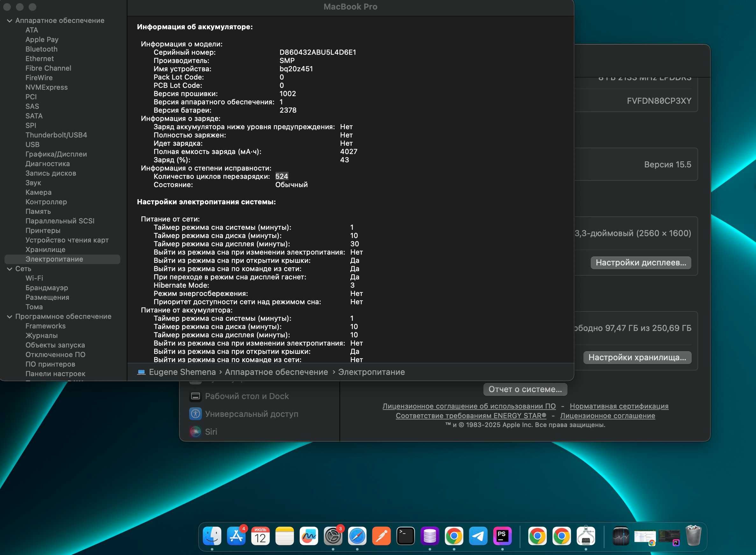
Task: Open PhpStorm app icon in the Dock
Action: point(503,536)
